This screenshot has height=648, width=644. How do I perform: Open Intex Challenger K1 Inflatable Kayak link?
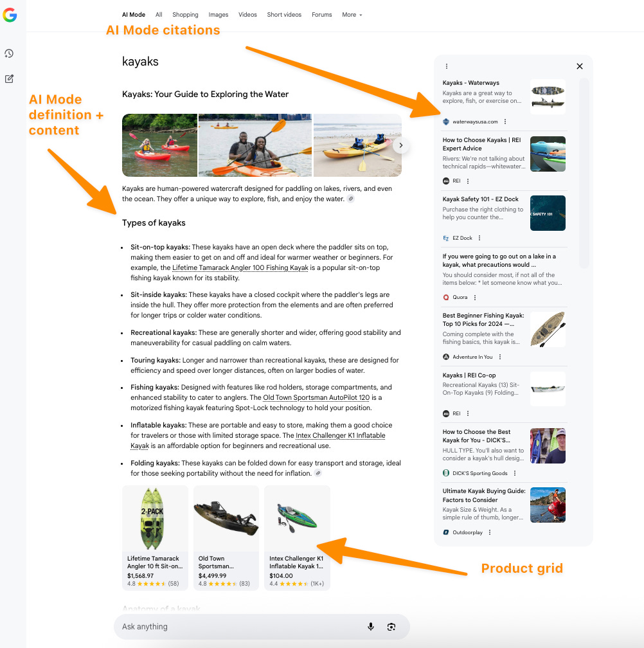pos(341,436)
